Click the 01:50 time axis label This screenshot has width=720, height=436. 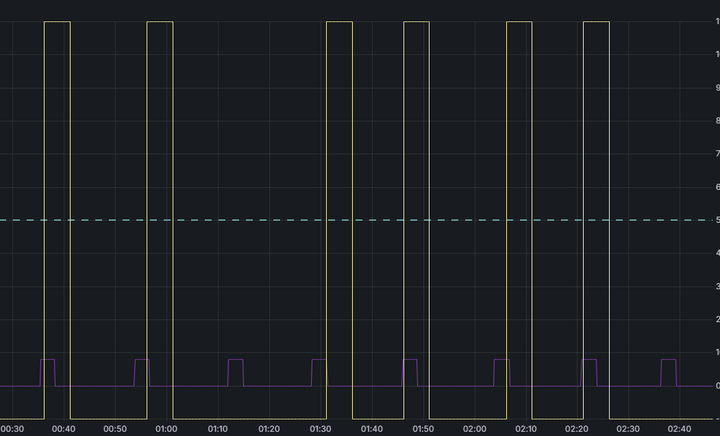coord(423,429)
